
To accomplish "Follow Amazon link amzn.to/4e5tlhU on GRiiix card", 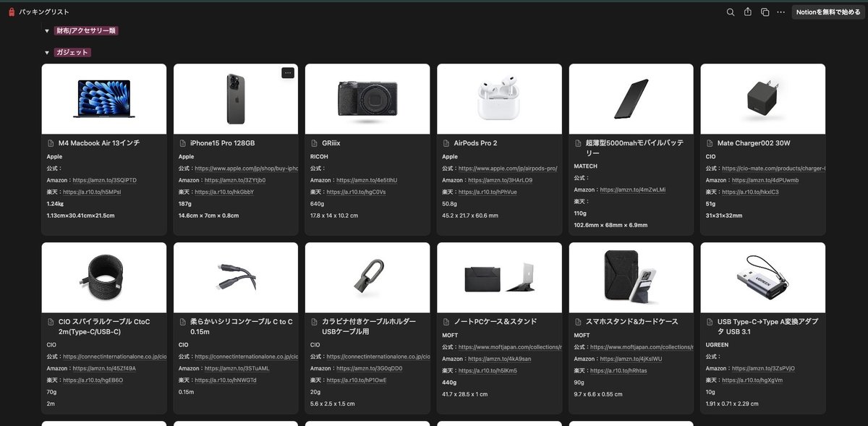I will coord(367,180).
